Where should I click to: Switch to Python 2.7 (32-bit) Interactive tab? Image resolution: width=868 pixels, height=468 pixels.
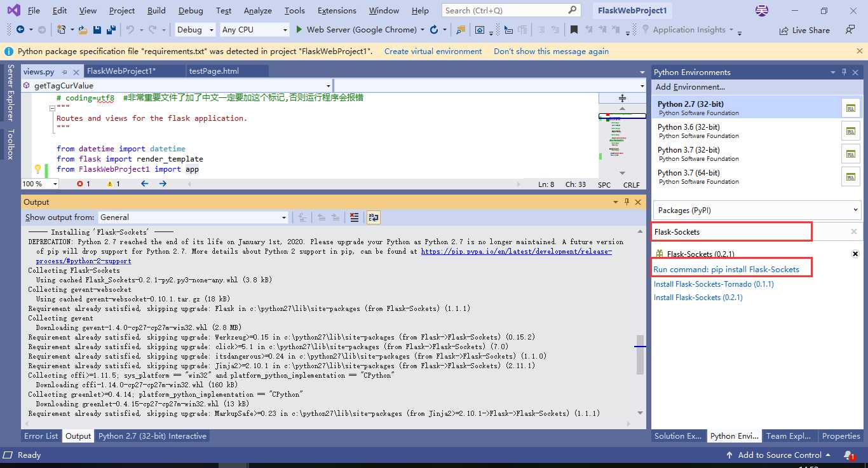[153, 436]
